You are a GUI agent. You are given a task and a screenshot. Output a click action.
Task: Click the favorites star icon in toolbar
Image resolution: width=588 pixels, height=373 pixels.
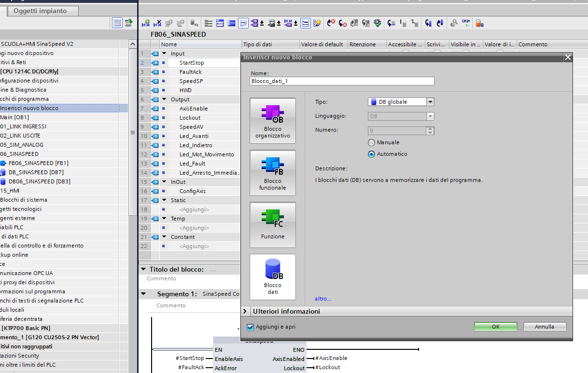pos(317,23)
